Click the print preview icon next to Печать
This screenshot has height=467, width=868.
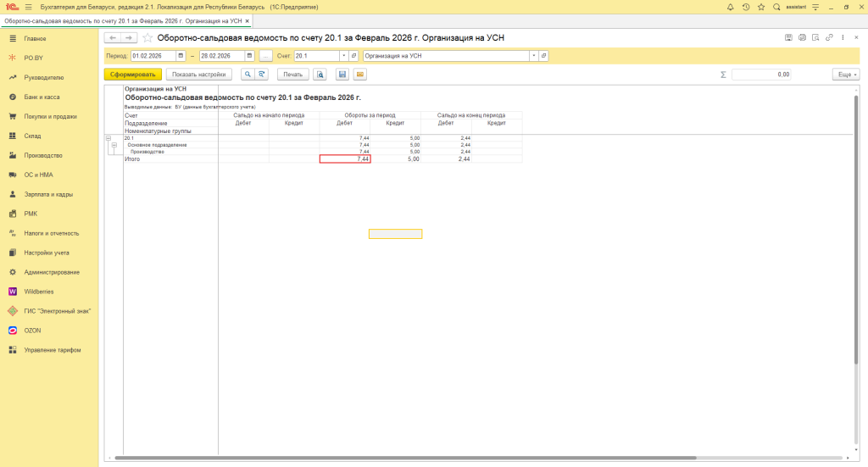pos(320,75)
